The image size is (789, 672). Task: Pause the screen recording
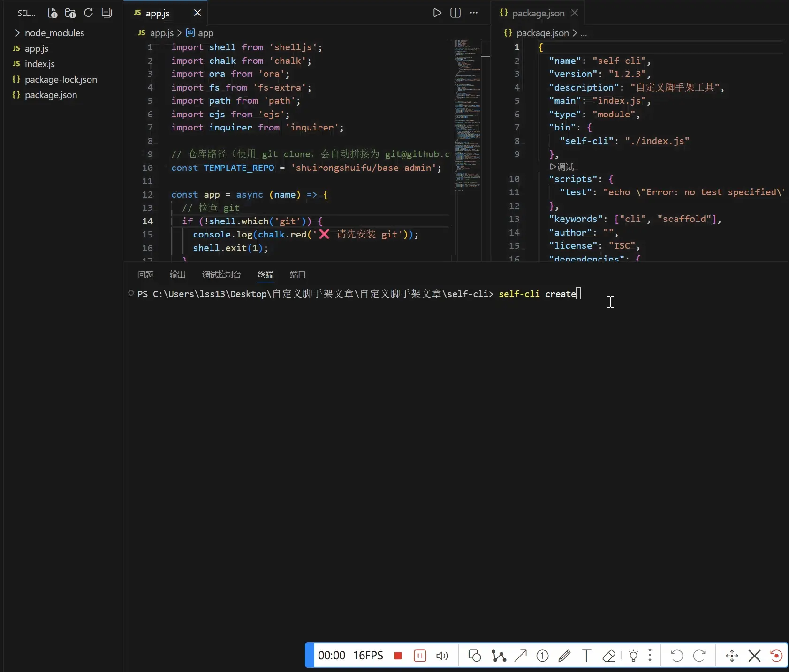tap(420, 656)
